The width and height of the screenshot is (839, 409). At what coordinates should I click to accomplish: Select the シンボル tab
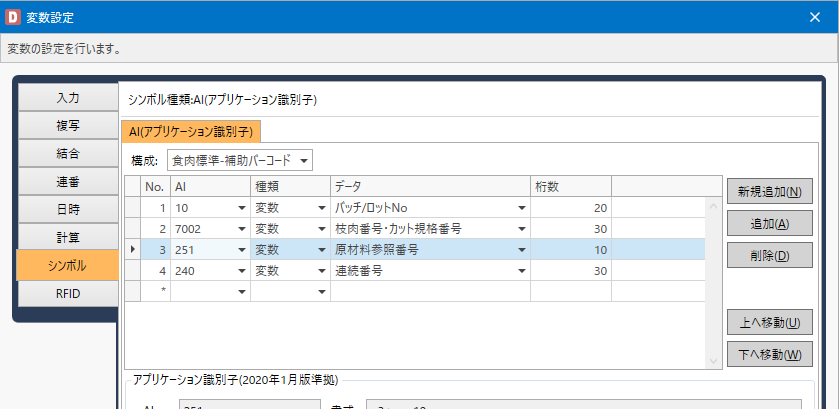(x=67, y=266)
